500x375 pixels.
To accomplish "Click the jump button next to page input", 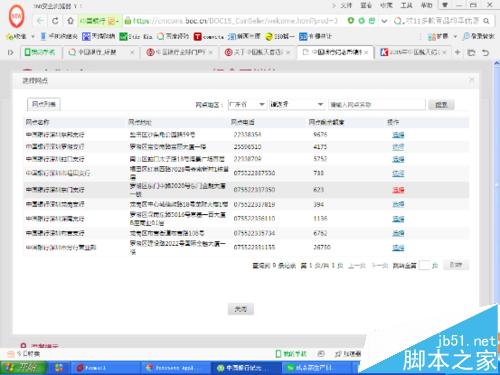I will 456,265.
